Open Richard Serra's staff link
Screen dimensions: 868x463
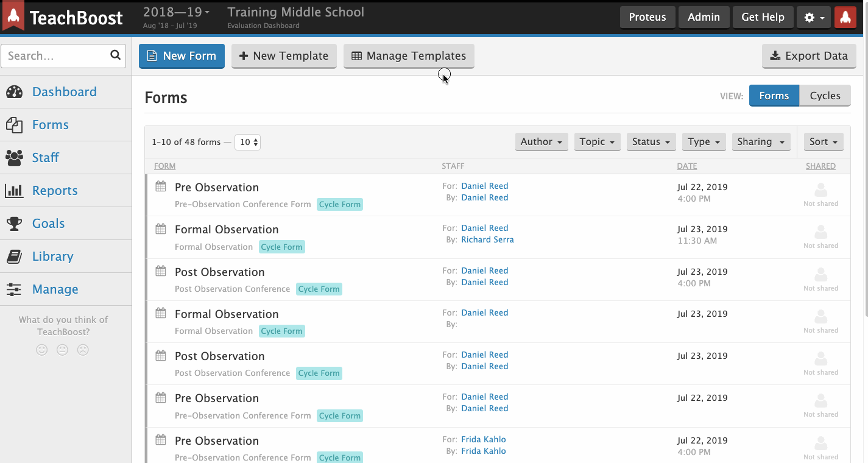tap(487, 239)
